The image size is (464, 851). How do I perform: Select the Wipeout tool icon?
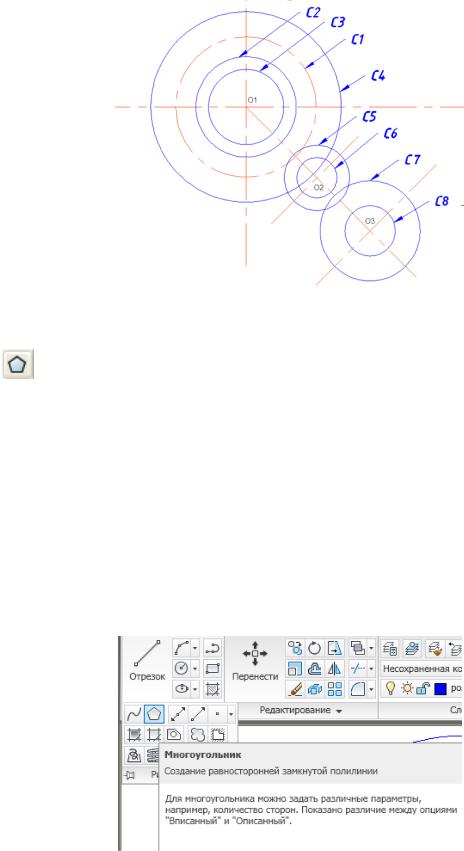click(x=218, y=734)
